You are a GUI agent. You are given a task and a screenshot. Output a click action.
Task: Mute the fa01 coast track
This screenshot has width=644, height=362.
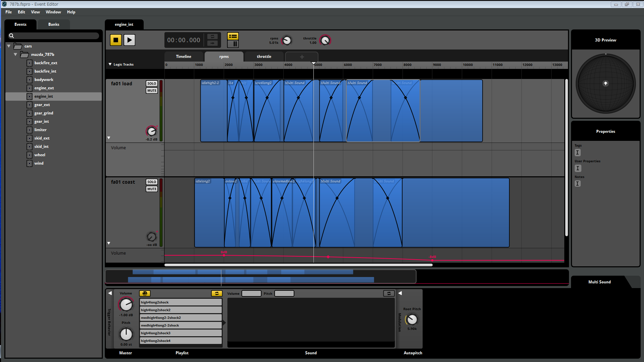point(152,189)
